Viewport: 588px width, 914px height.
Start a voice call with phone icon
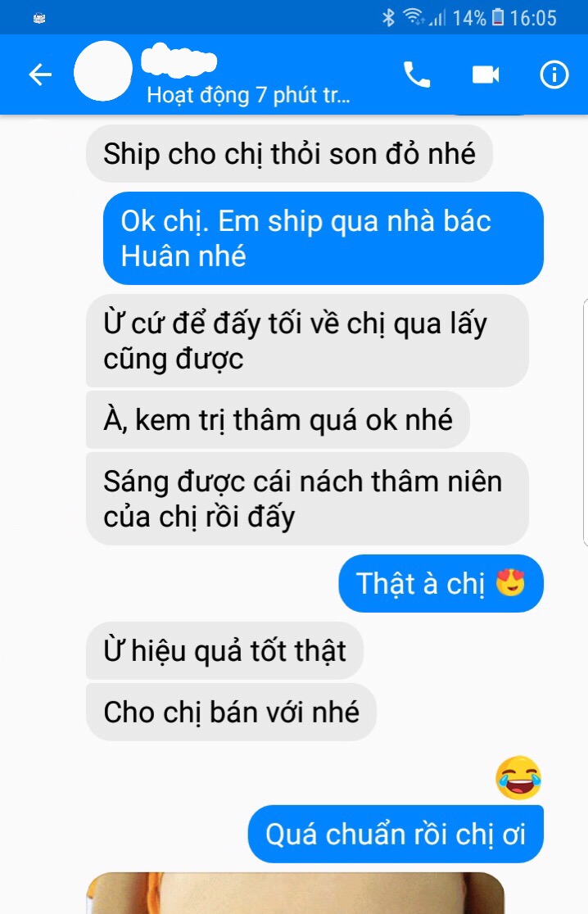[417, 75]
